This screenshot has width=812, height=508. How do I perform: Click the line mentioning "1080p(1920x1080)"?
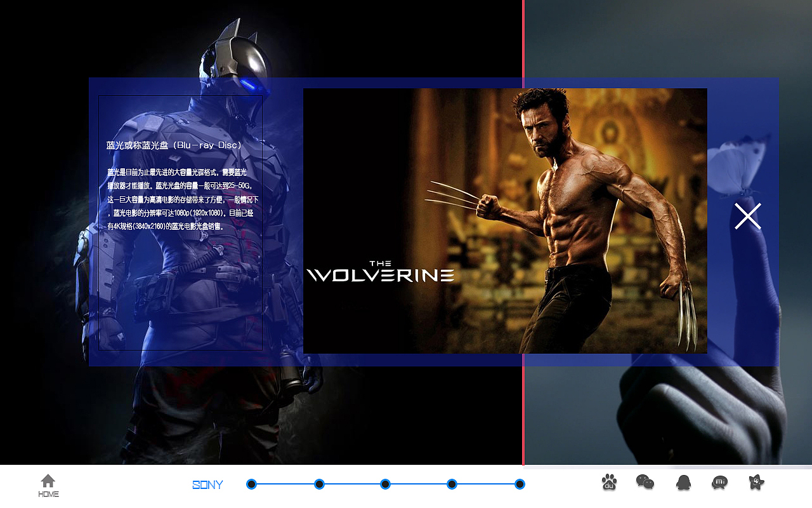tap(180, 213)
